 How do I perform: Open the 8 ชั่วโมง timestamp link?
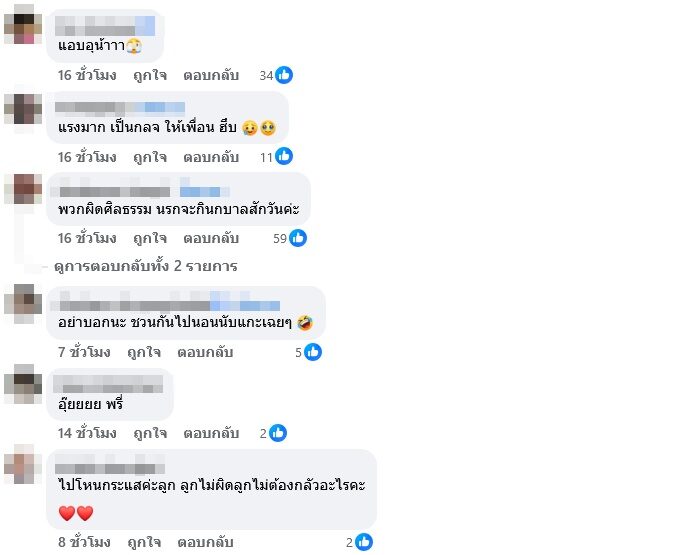coord(84,542)
